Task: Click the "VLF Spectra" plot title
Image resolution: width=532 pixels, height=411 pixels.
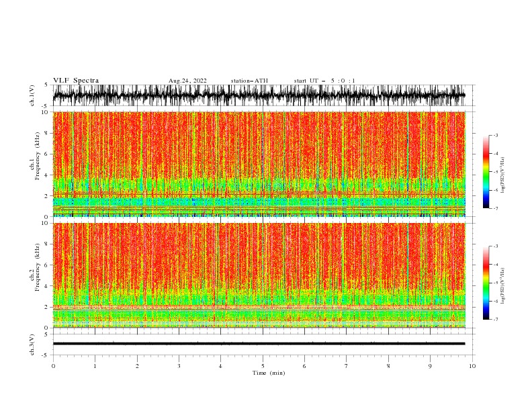Action: coord(76,81)
